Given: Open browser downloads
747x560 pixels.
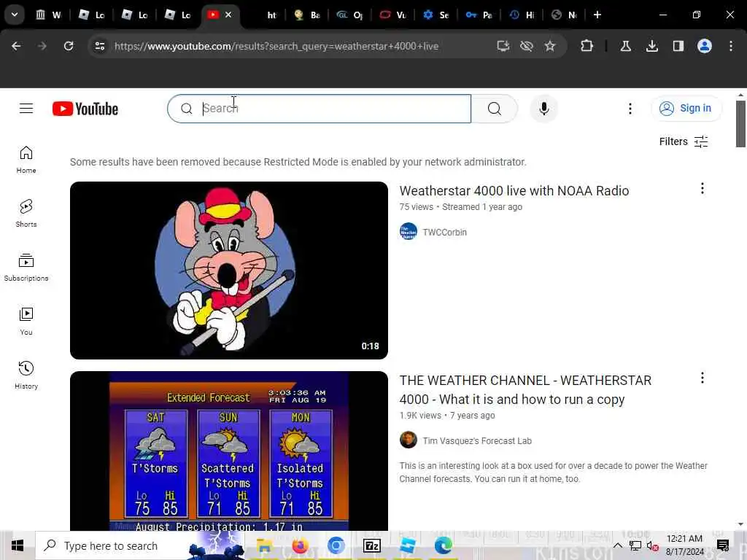Looking at the screenshot, I should [x=651, y=46].
